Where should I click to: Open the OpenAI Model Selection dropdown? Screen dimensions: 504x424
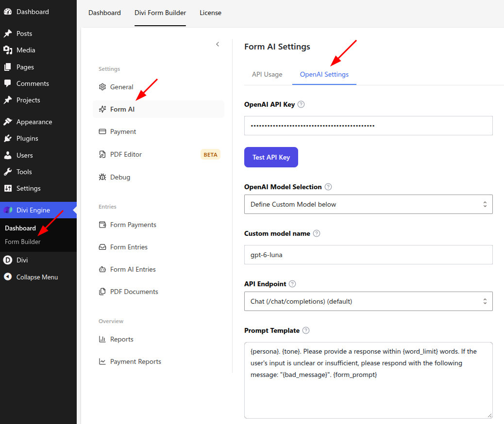[x=369, y=204]
